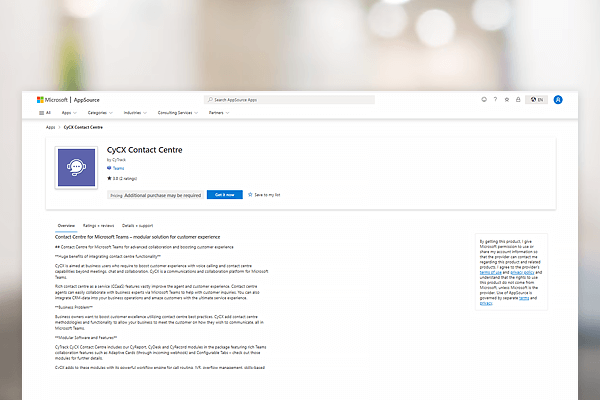Open saved favorites star icon in header
The width and height of the screenshot is (600, 400).
(507, 100)
